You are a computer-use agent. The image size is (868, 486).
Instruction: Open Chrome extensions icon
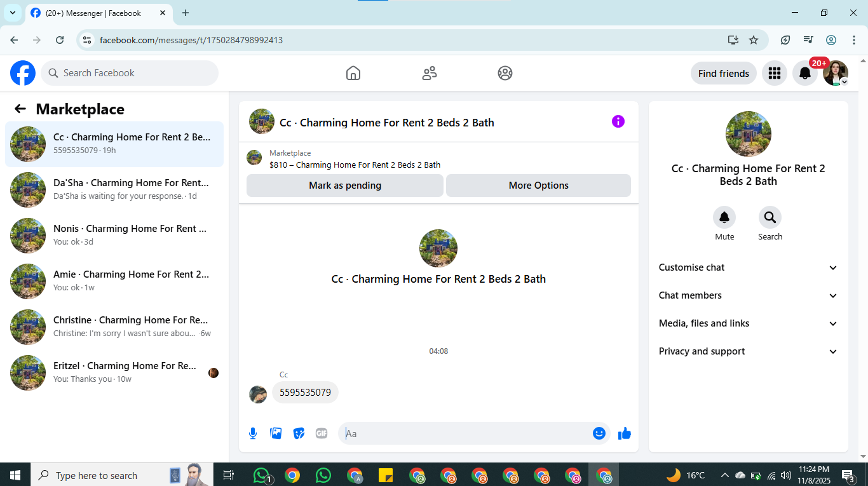785,40
